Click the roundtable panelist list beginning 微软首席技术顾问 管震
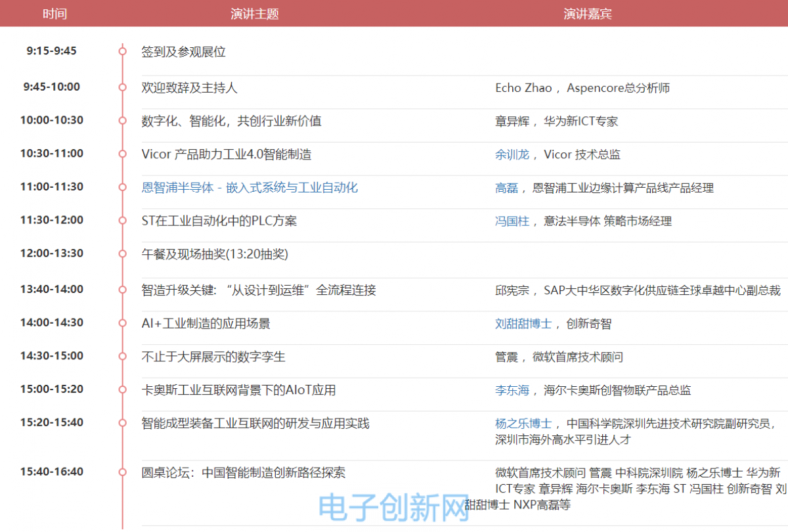Image resolution: width=788 pixels, height=532 pixels. pyautogui.click(x=626, y=489)
